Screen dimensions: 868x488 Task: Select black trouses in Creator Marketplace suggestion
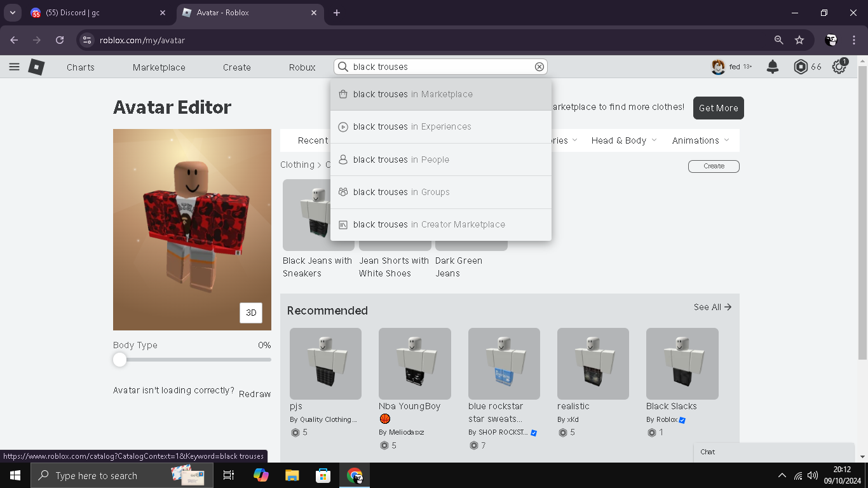pos(441,224)
